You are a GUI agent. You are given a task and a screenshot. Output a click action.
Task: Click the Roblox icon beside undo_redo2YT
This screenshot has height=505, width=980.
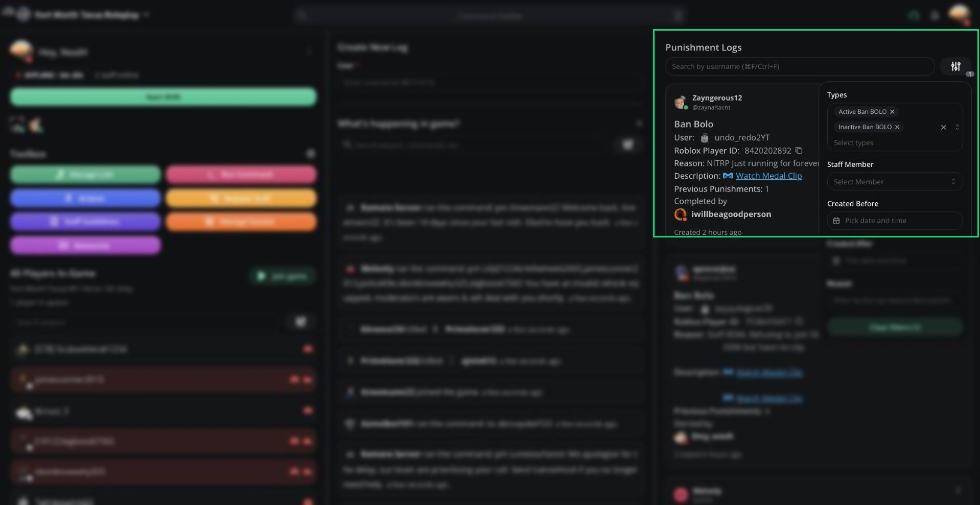coord(705,138)
